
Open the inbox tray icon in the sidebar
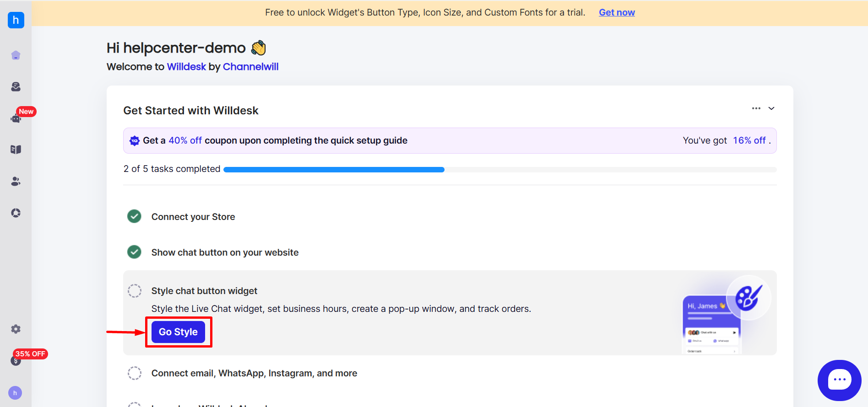[16, 87]
